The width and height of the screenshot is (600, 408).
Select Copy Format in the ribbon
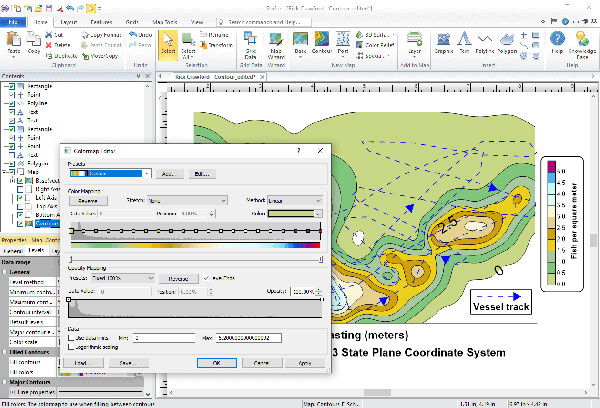tap(101, 35)
